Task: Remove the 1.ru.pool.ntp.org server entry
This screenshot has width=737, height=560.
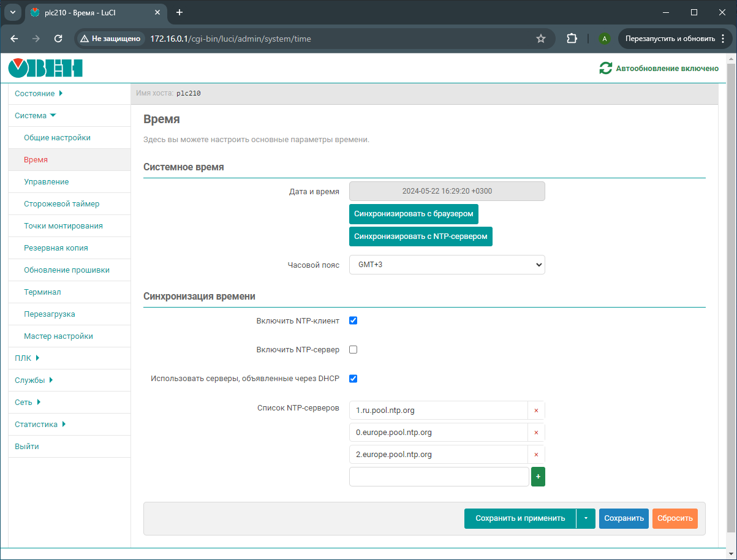Action: pos(536,411)
